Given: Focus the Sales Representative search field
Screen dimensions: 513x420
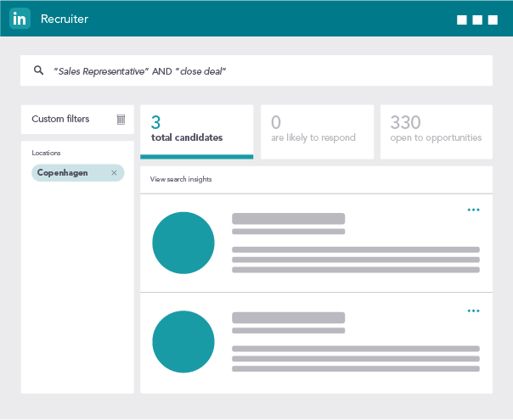Looking at the screenshot, I should [x=256, y=70].
